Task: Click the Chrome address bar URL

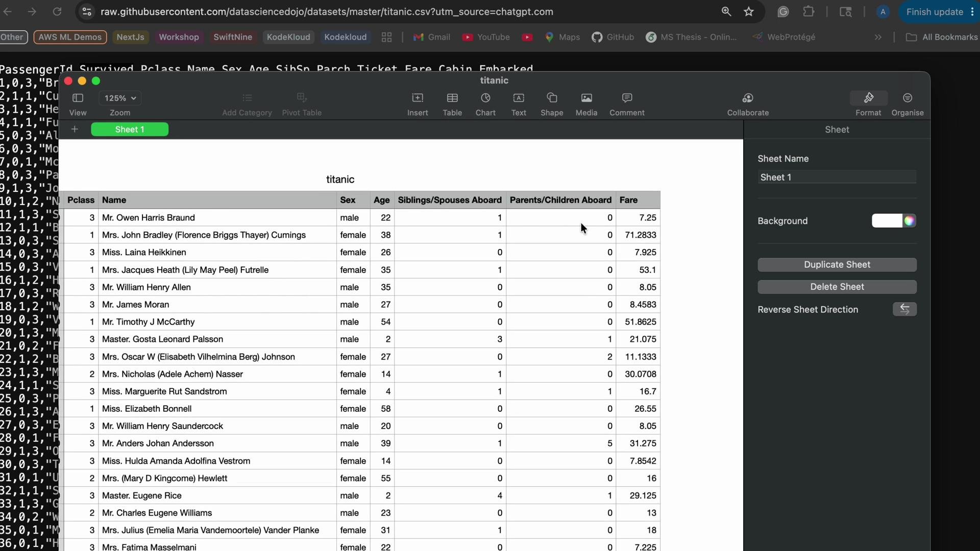Action: coord(327,12)
